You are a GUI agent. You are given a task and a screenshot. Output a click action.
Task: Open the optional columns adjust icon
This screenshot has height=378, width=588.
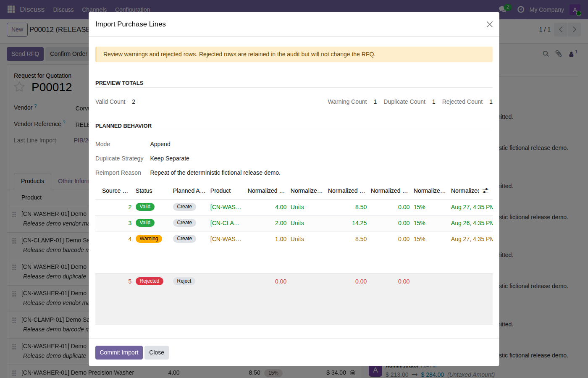pyautogui.click(x=486, y=191)
